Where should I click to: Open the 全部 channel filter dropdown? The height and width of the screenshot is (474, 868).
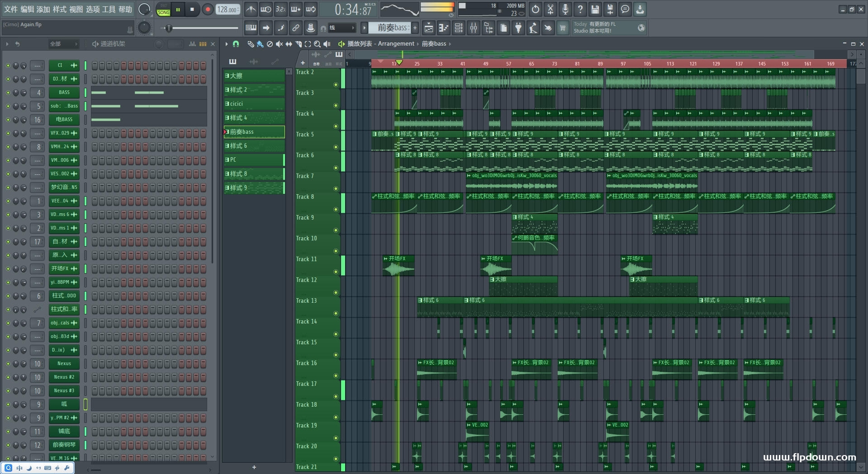(x=63, y=44)
